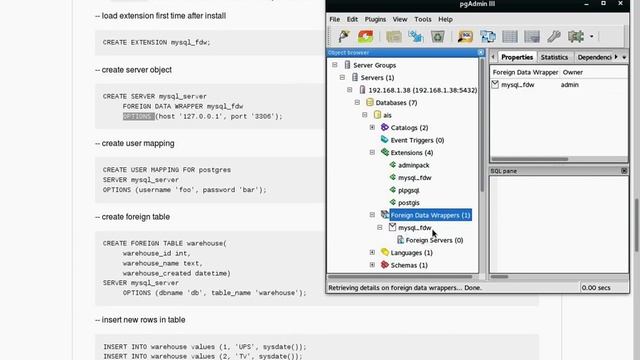Collapse the Server Groups tree node

tap(335, 65)
